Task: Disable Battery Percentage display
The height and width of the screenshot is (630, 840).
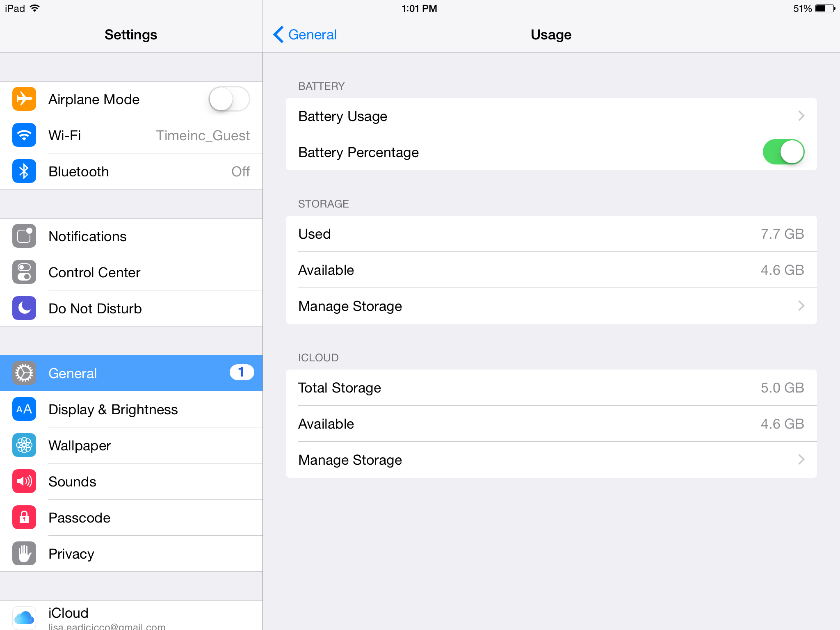Action: coord(783,151)
